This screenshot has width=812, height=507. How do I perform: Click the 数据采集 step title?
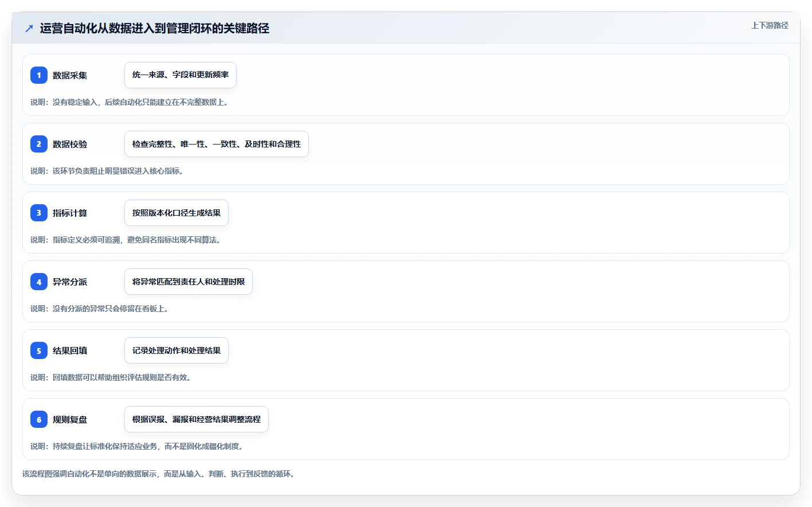[x=70, y=75]
